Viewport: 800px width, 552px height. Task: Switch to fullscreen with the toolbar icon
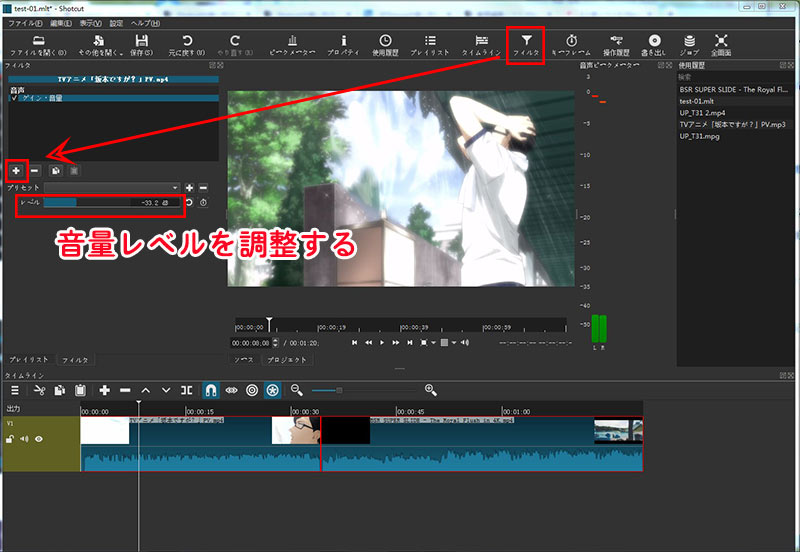pos(721,45)
